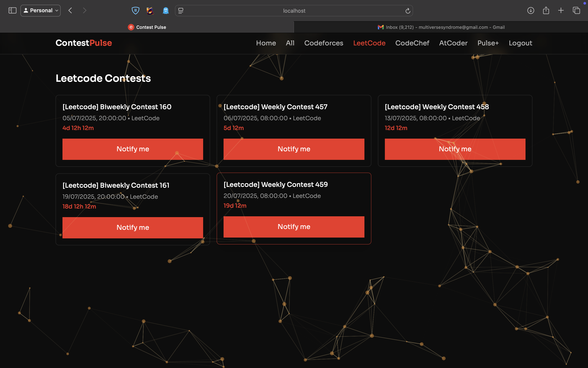Image resolution: width=588 pixels, height=368 pixels.
Task: Toggle the Safari sidebar icon
Action: point(12,10)
